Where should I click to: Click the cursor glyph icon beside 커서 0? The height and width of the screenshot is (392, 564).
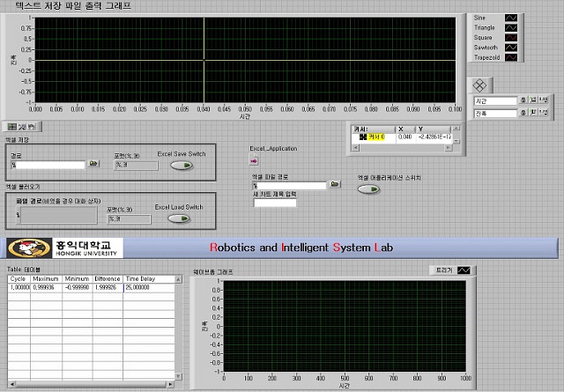363,137
